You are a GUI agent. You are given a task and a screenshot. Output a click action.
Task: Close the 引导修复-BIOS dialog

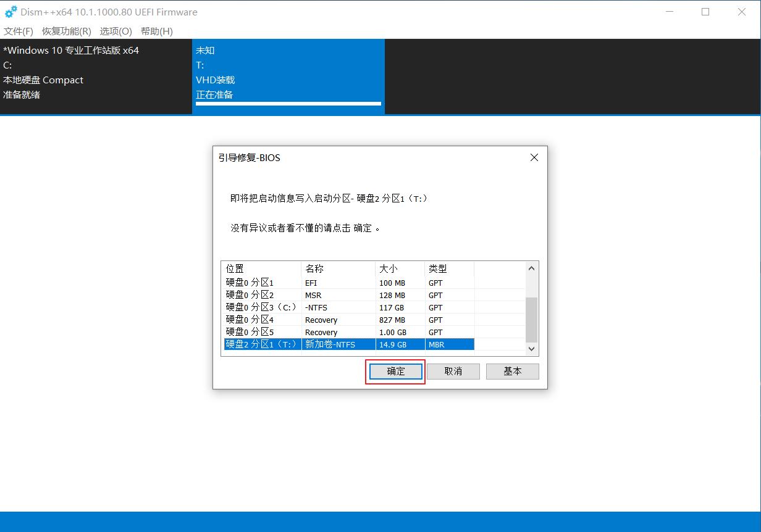[x=534, y=157]
